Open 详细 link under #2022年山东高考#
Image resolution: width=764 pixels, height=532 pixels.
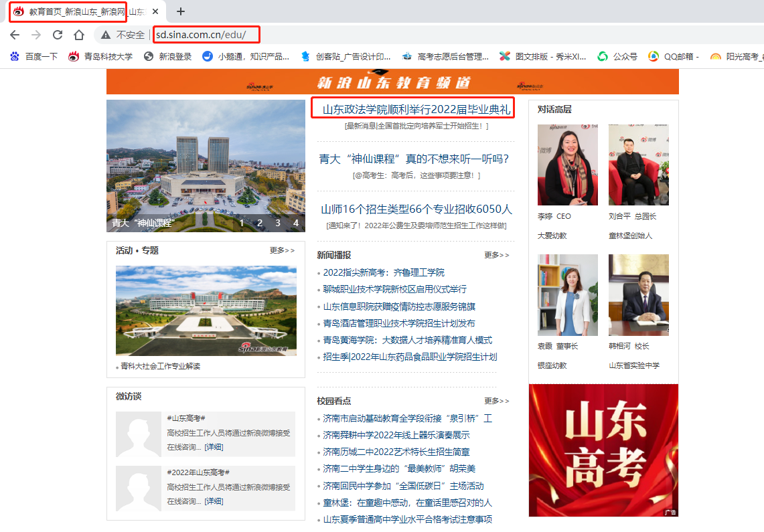(214, 501)
